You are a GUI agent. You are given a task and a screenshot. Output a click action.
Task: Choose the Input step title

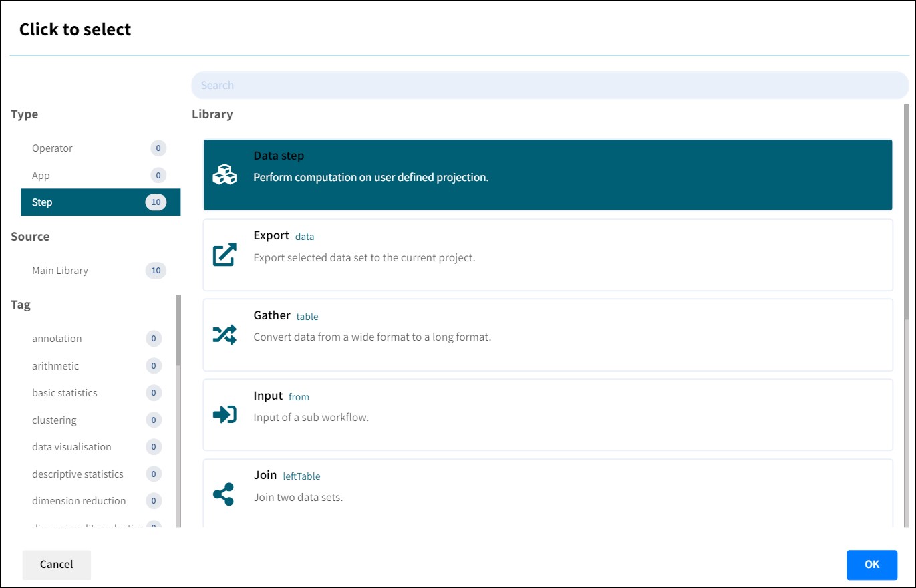pos(268,396)
